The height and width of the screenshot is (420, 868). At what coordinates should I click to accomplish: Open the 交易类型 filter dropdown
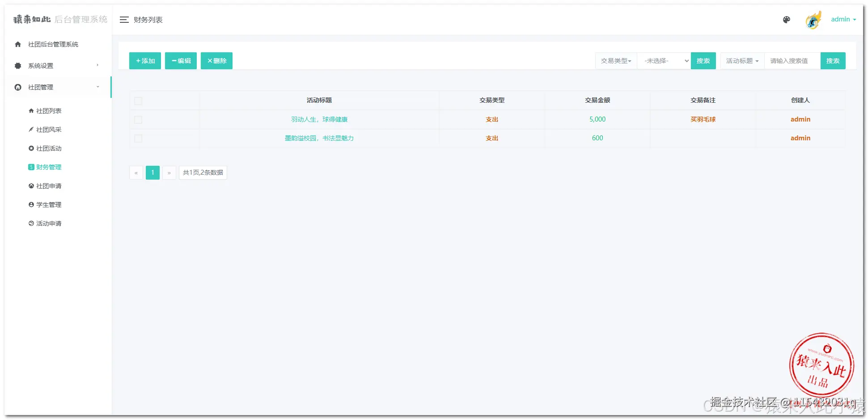tap(616, 61)
